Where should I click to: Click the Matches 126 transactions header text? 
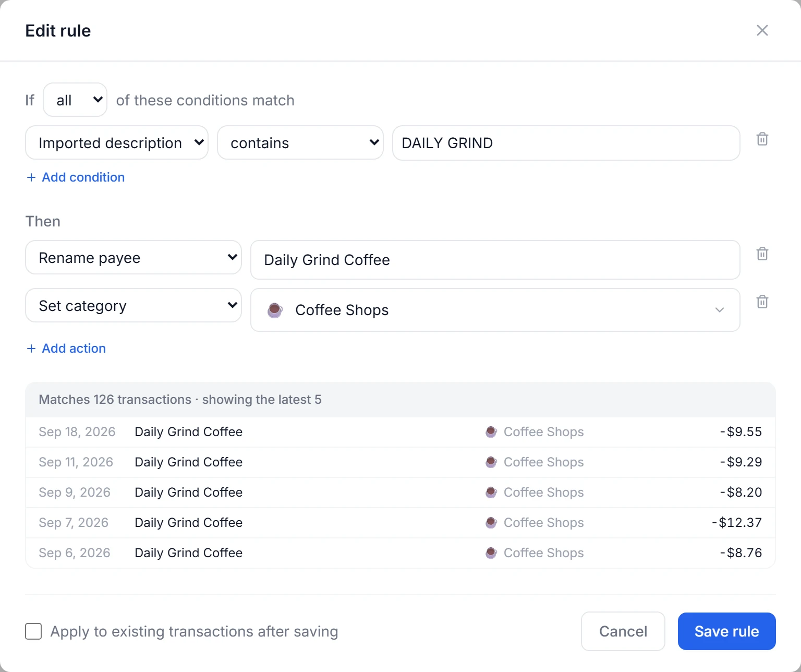pyautogui.click(x=180, y=400)
